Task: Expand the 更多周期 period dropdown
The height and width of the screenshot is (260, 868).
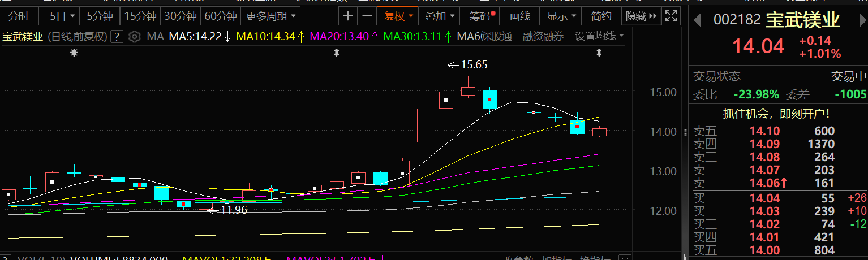Action: coord(273,16)
